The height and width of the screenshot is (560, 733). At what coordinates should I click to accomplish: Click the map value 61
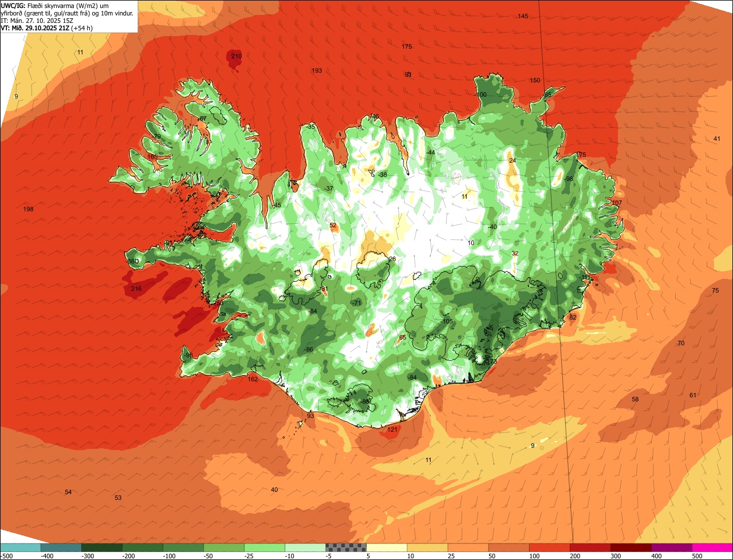click(x=693, y=395)
